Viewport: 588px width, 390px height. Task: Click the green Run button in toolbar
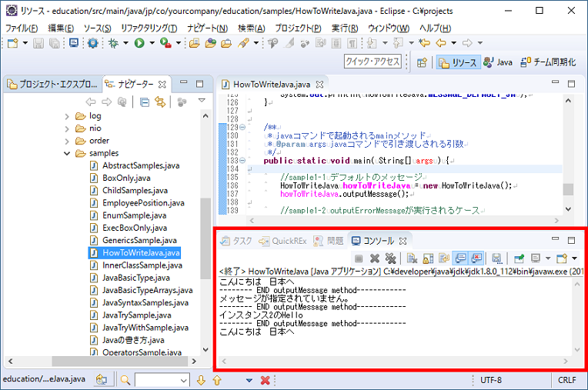[x=139, y=43]
